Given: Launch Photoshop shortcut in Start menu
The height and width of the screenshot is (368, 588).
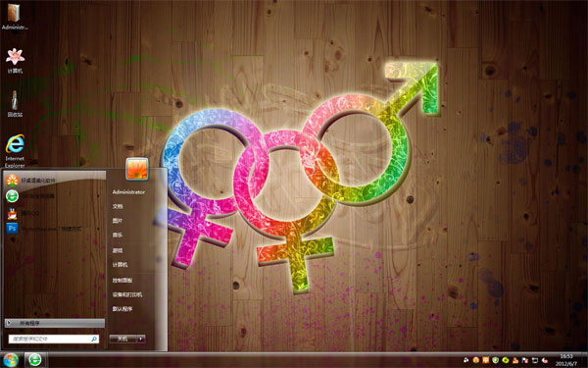Looking at the screenshot, I should (12, 228).
